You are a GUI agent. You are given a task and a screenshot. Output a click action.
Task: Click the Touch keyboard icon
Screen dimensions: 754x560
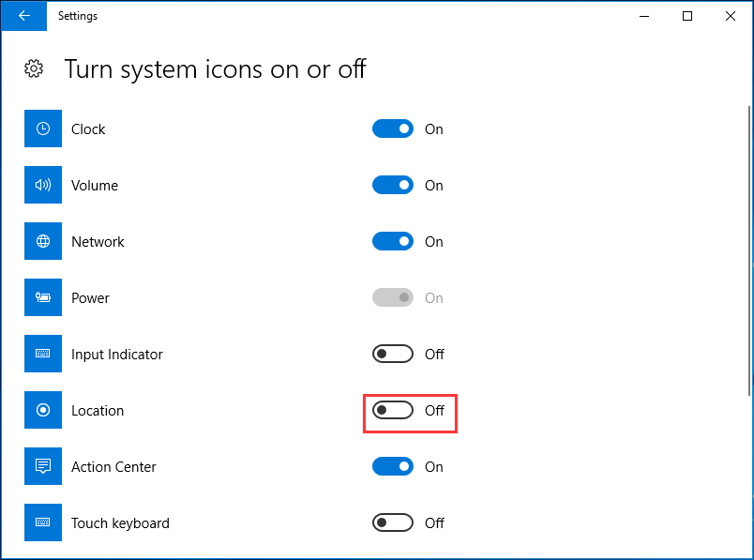coord(42,522)
